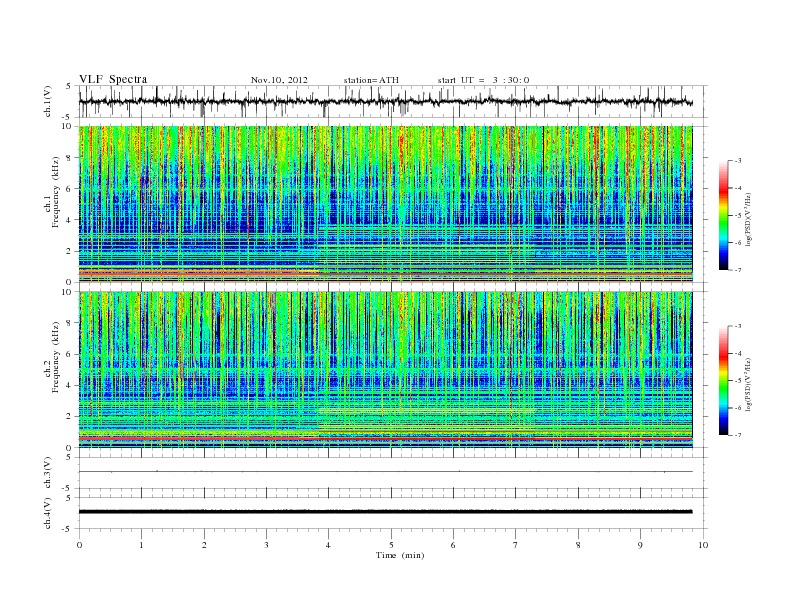792x612 pixels.
Task: Click the time axis tick label '1'
Action: pyautogui.click(x=141, y=545)
